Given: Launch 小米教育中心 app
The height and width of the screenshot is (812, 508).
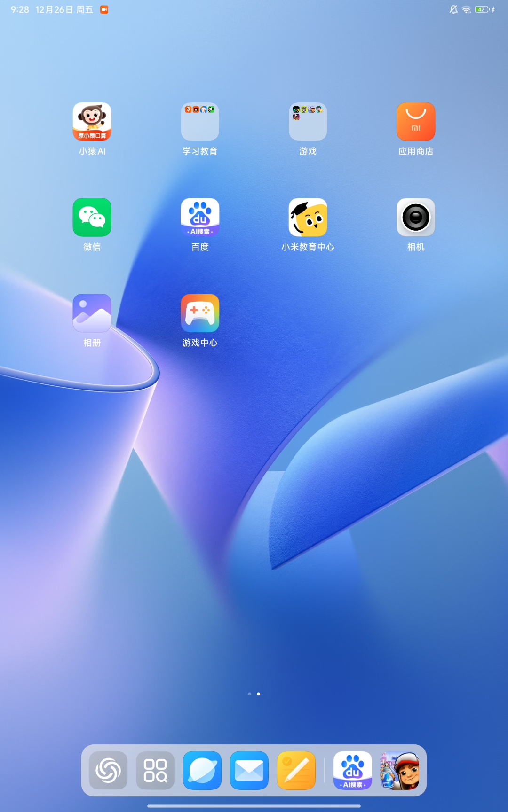Looking at the screenshot, I should point(308,217).
